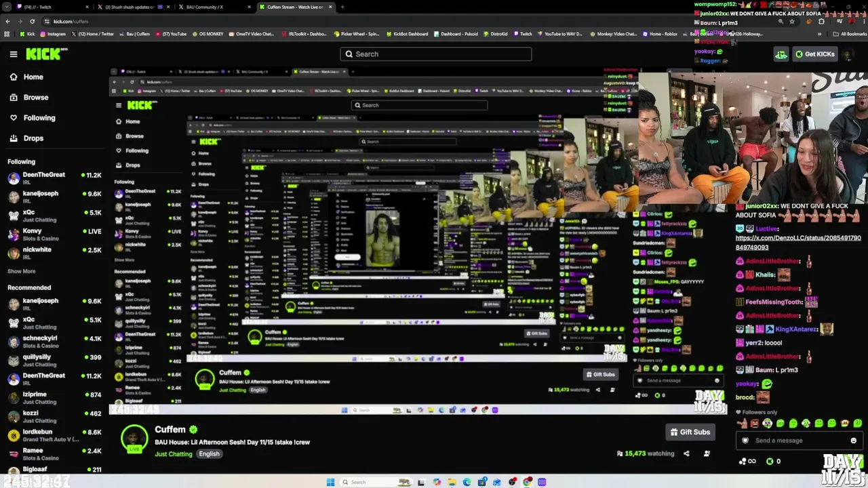Open Following in the sidebar navigation

(x=33, y=118)
